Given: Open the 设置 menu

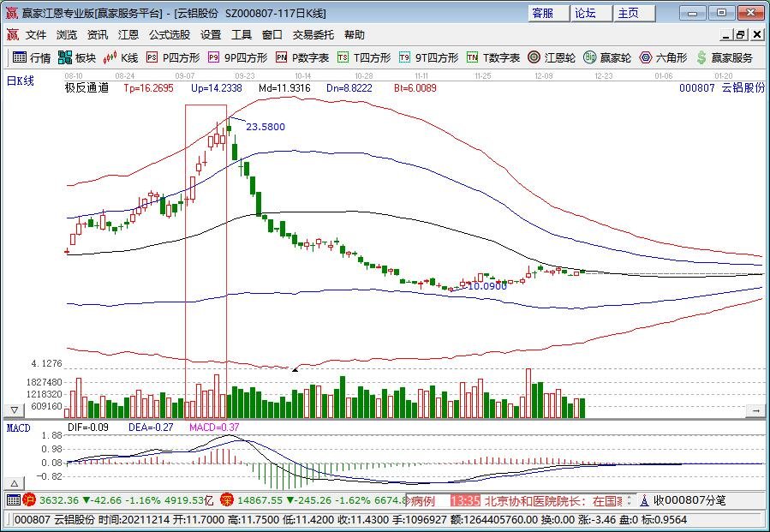Looking at the screenshot, I should coord(211,35).
